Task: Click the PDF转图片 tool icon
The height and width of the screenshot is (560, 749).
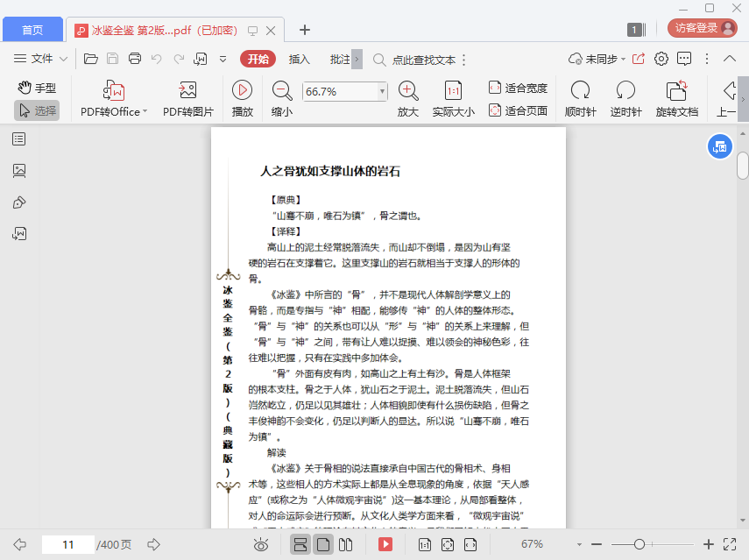Action: (x=187, y=90)
